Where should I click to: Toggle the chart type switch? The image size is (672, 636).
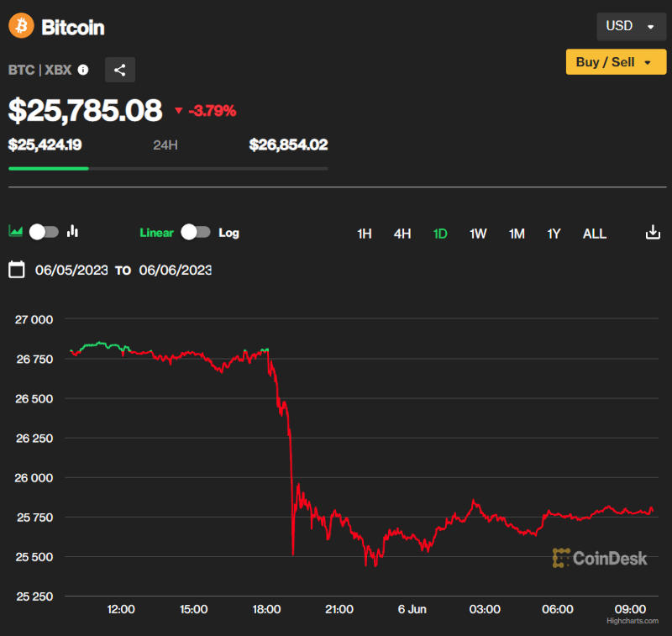click(44, 232)
